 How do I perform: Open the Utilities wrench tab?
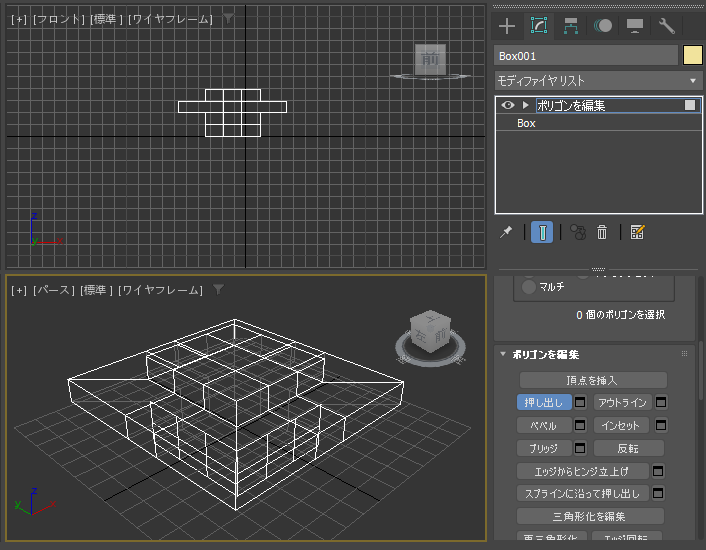click(667, 26)
